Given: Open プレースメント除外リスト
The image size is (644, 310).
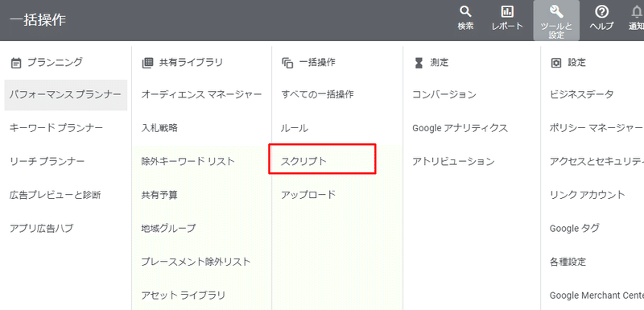Looking at the screenshot, I should click(x=196, y=262).
